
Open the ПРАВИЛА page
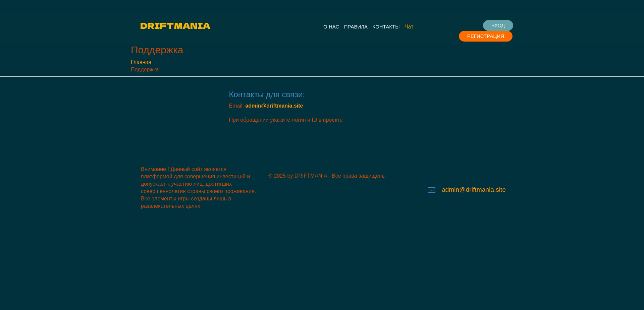tap(356, 26)
